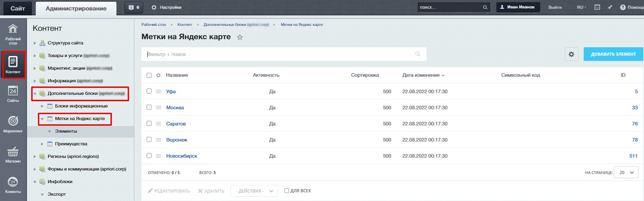Open the Москва element link
The height and width of the screenshot is (201, 644).
(175, 108)
